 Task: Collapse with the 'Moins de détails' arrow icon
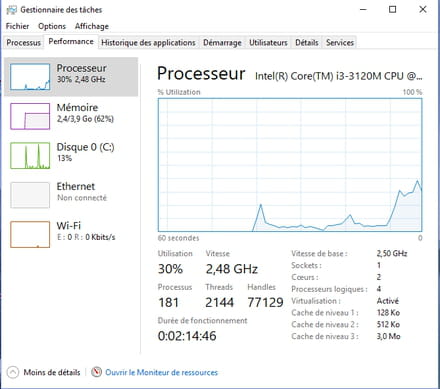pyautogui.click(x=13, y=372)
